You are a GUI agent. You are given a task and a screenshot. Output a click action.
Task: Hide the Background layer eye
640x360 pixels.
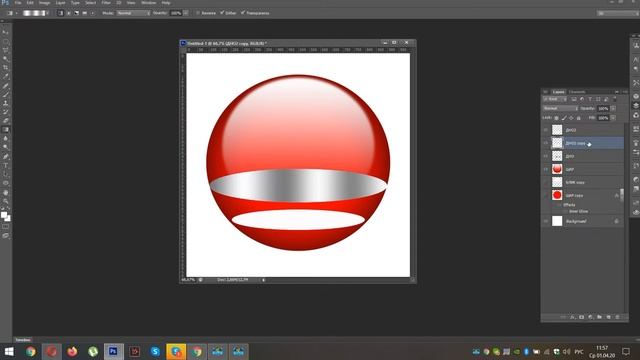coord(546,221)
